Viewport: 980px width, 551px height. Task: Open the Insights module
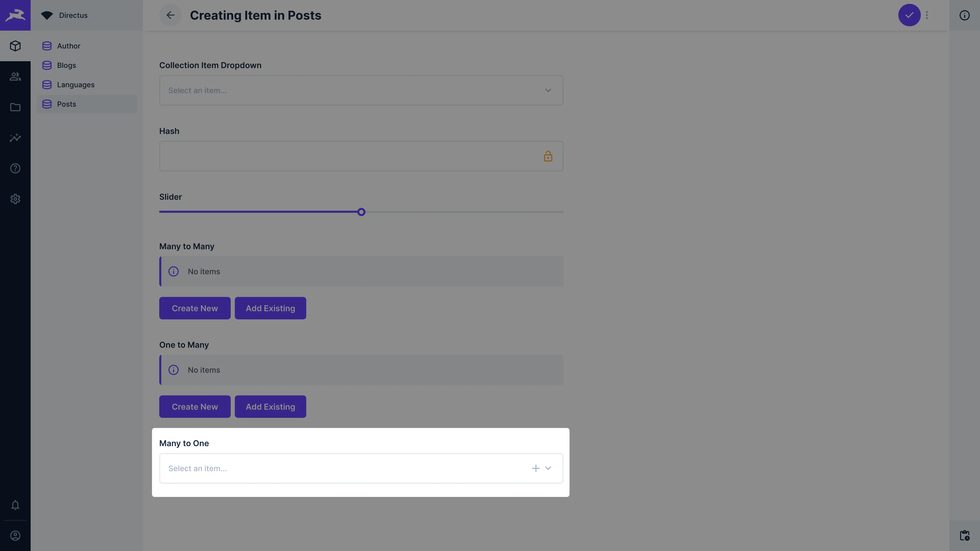[15, 138]
